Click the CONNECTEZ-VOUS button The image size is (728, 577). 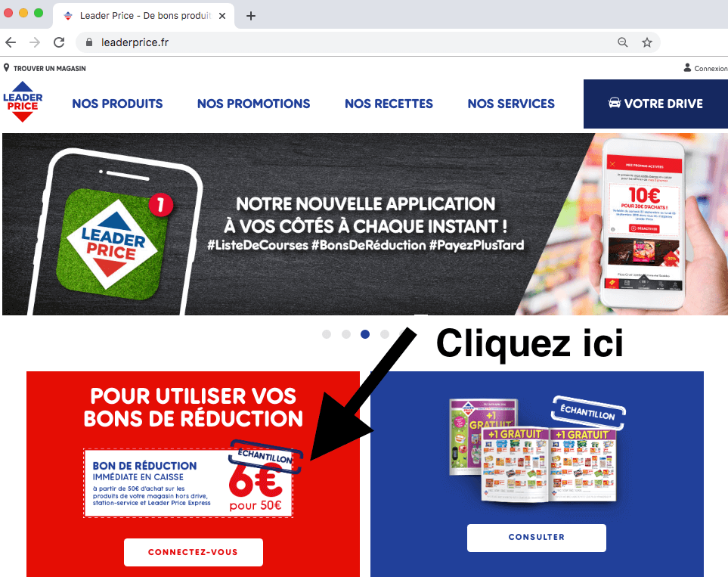193,552
